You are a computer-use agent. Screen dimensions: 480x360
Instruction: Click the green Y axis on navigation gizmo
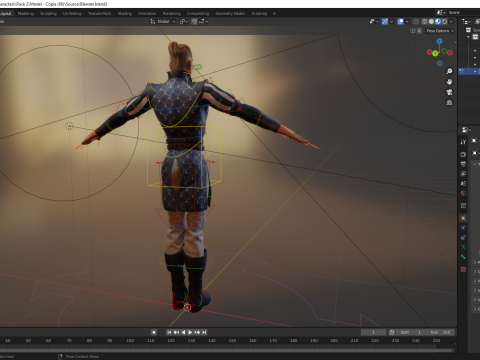(435, 54)
